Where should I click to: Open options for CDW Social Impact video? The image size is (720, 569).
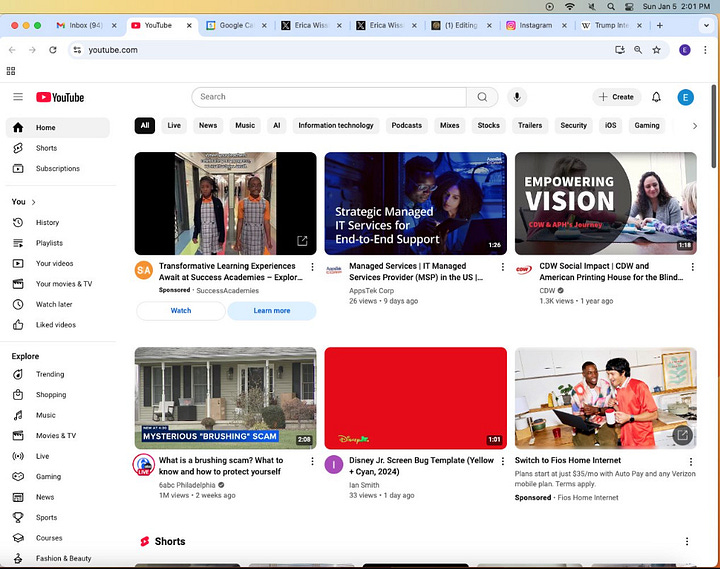[692, 267]
